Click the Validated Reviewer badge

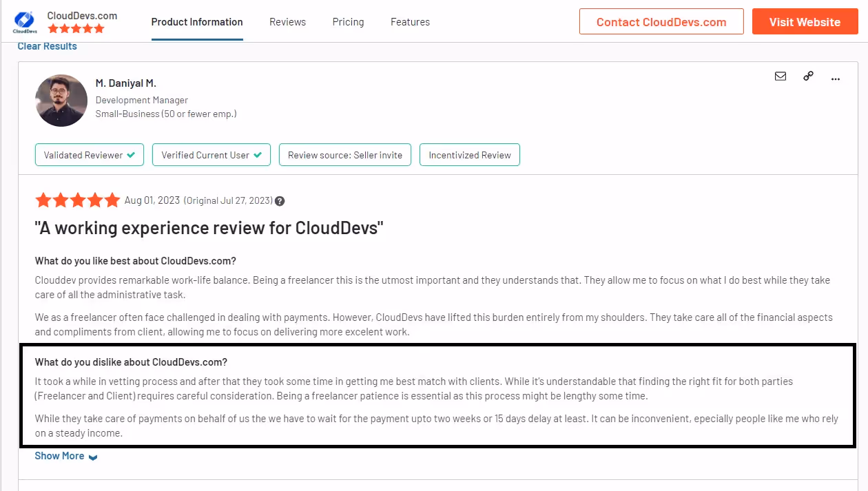point(90,155)
